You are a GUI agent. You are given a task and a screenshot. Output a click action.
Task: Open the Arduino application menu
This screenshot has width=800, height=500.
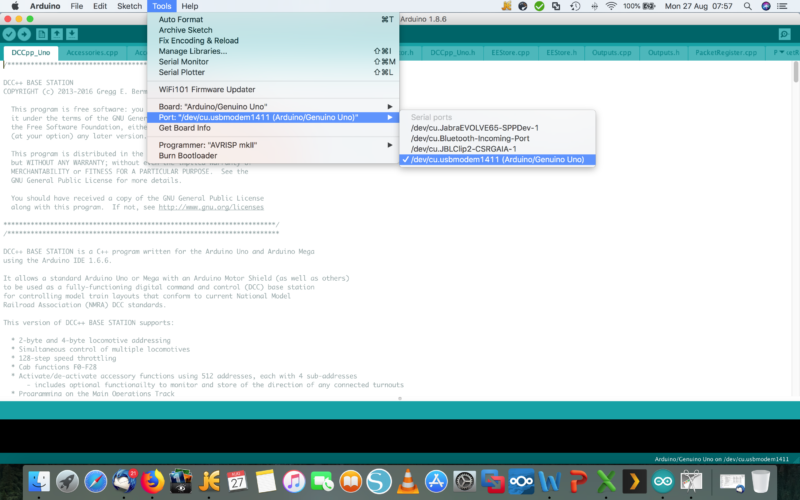point(45,6)
